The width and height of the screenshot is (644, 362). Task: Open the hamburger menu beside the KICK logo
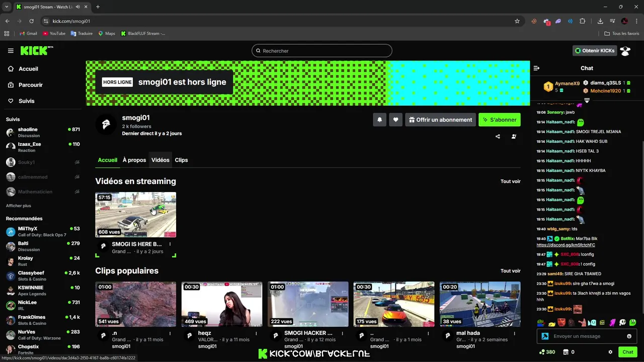tap(11, 51)
